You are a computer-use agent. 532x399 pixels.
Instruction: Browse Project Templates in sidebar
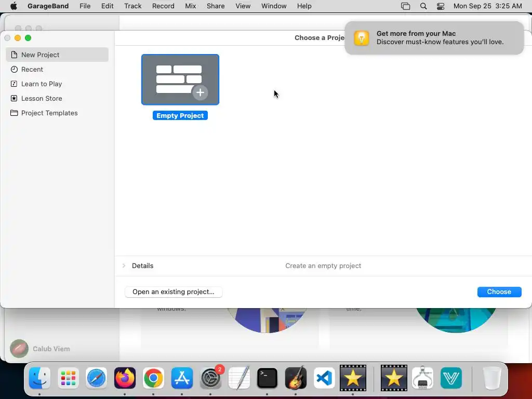pyautogui.click(x=57, y=113)
